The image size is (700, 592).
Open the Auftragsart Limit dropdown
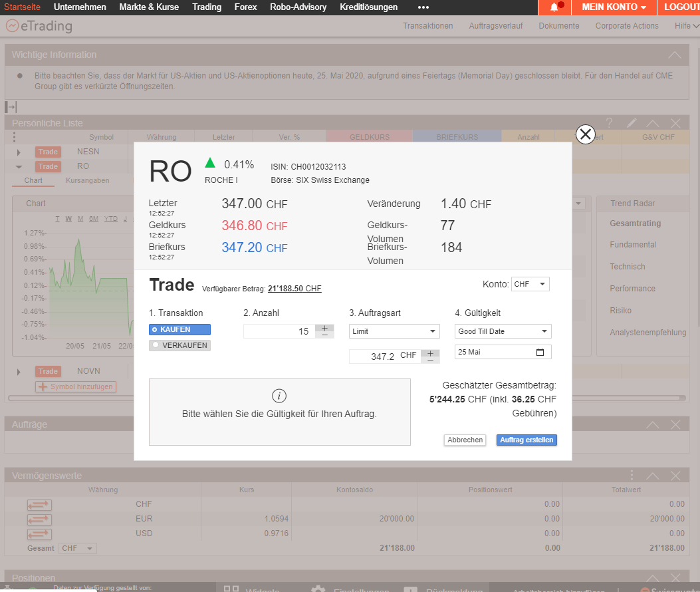[x=394, y=331]
